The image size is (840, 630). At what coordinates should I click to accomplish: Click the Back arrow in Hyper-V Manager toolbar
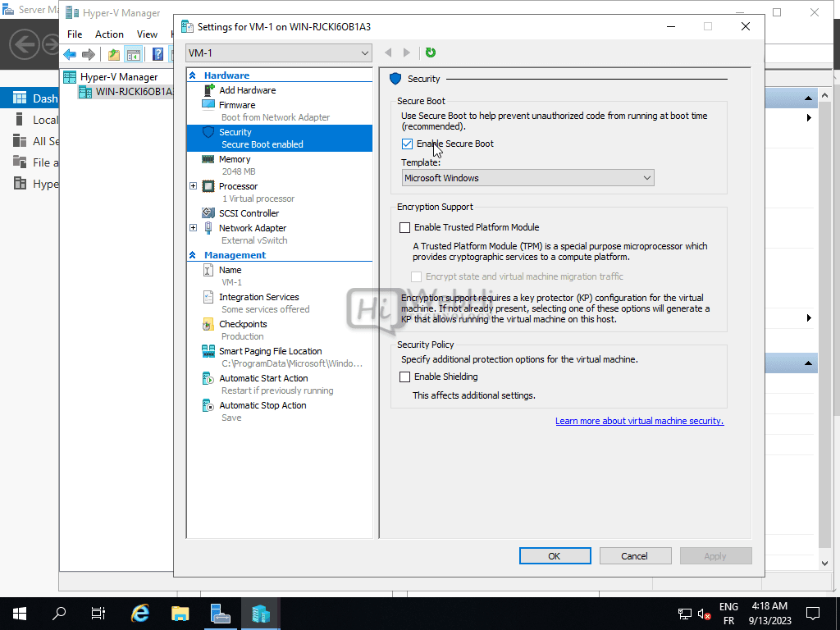pyautogui.click(x=70, y=54)
